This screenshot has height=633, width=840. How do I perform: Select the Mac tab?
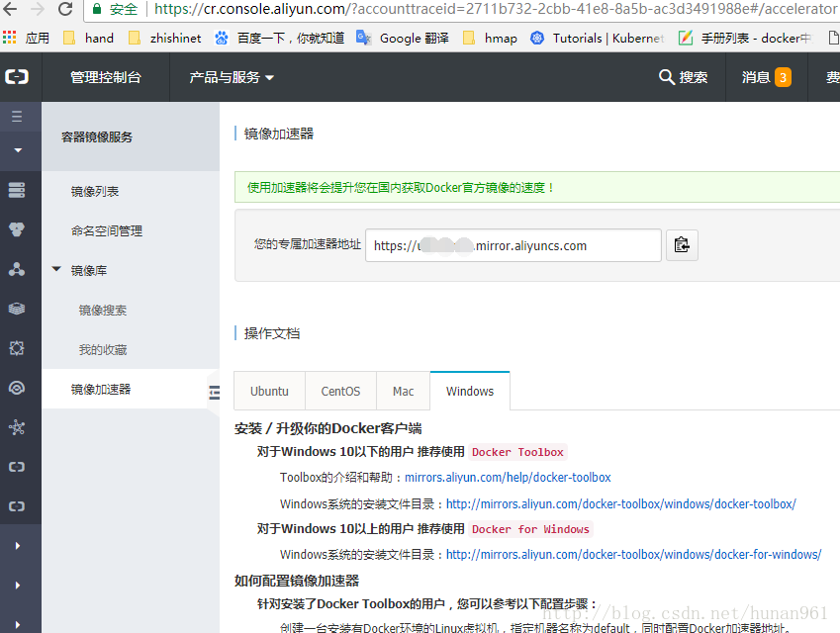click(x=403, y=391)
